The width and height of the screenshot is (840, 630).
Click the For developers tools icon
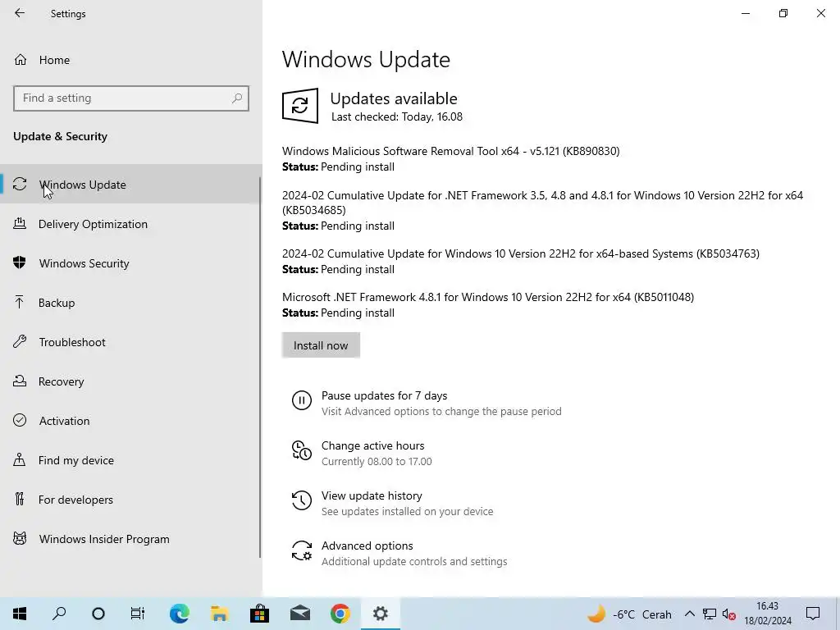20,500
